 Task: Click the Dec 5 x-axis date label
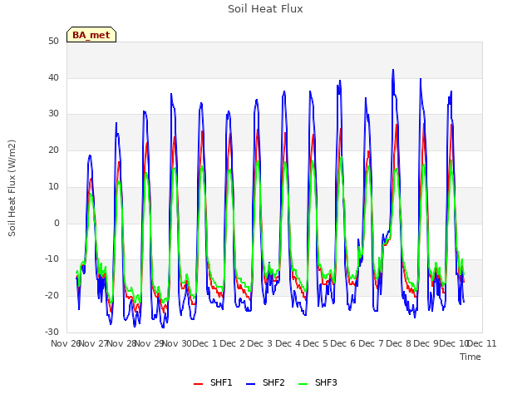(x=315, y=343)
